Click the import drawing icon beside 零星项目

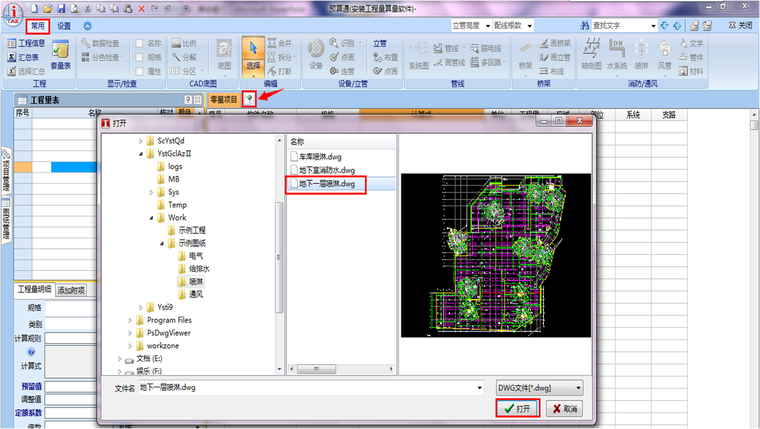pyautogui.click(x=249, y=99)
